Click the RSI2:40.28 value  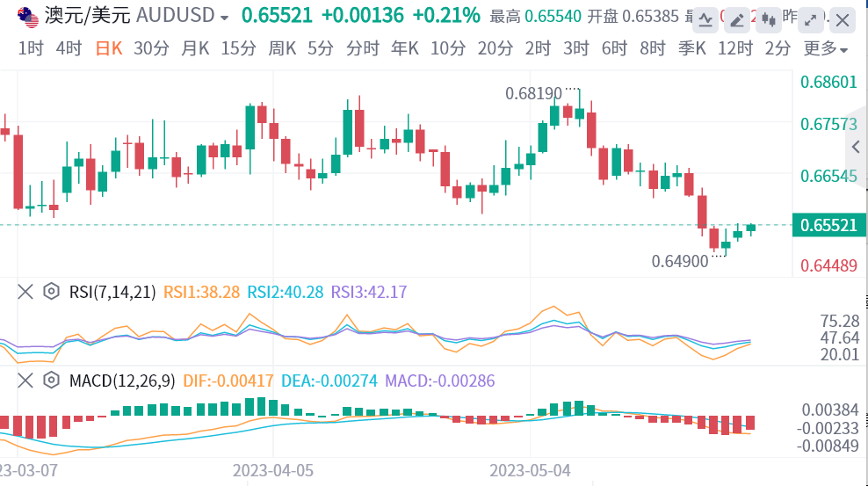tap(286, 292)
